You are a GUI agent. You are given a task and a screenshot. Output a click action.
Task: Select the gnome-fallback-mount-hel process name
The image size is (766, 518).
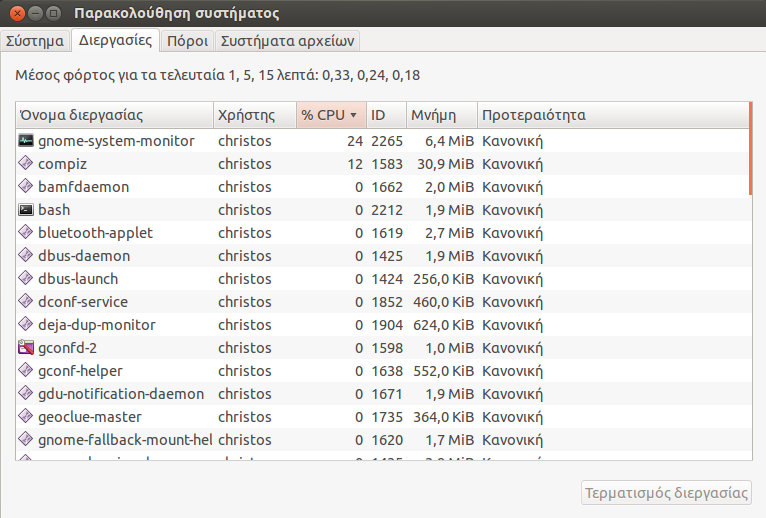pos(125,439)
